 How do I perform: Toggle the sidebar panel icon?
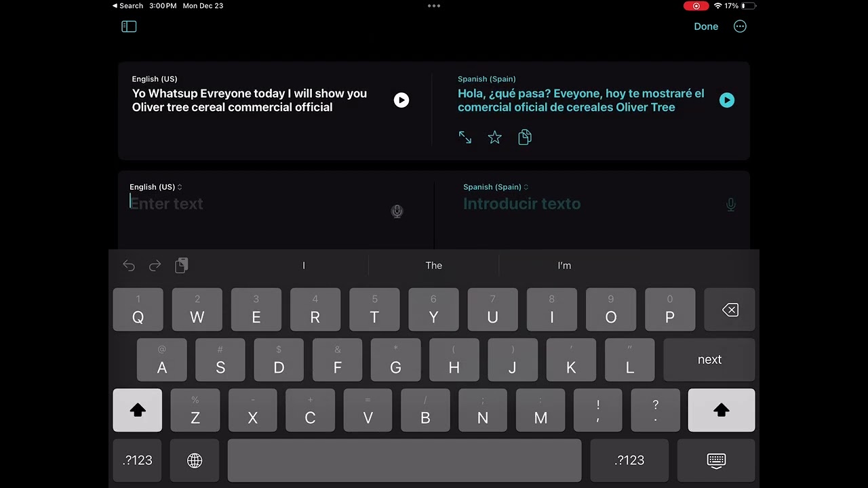129,26
